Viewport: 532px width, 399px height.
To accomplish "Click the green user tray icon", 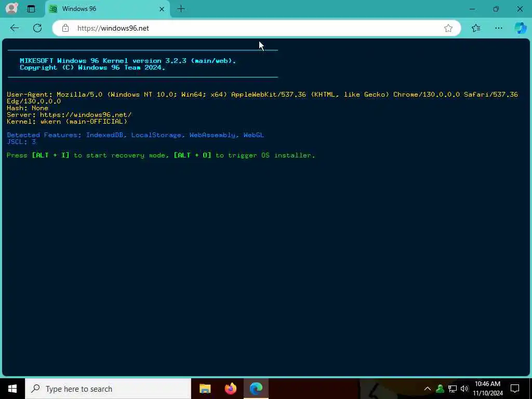I will pos(440,389).
